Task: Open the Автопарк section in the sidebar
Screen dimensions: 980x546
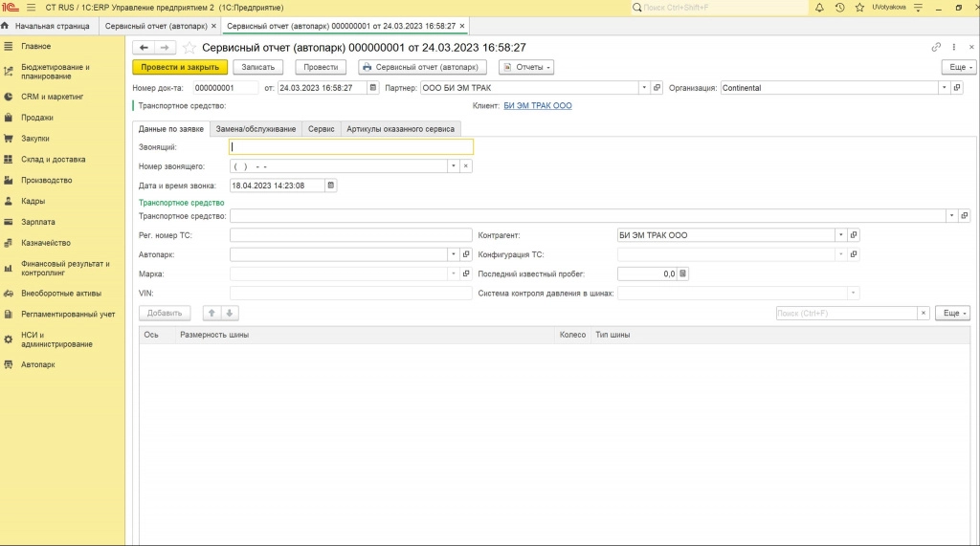Action: 38,364
